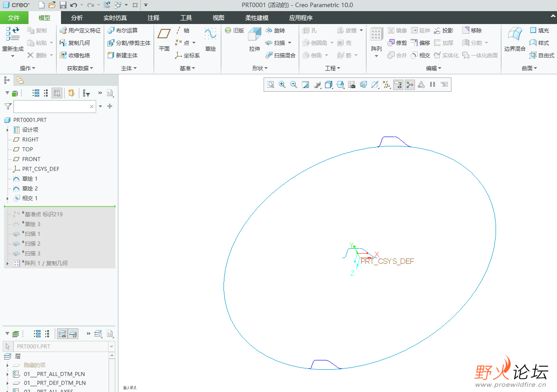Toggle the perspective view icon
Viewport: 557px width, 392px height.
pos(363,85)
